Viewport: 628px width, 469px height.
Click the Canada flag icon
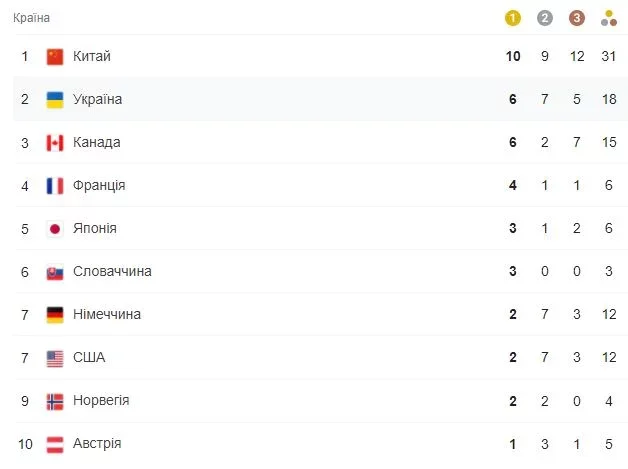(55, 143)
